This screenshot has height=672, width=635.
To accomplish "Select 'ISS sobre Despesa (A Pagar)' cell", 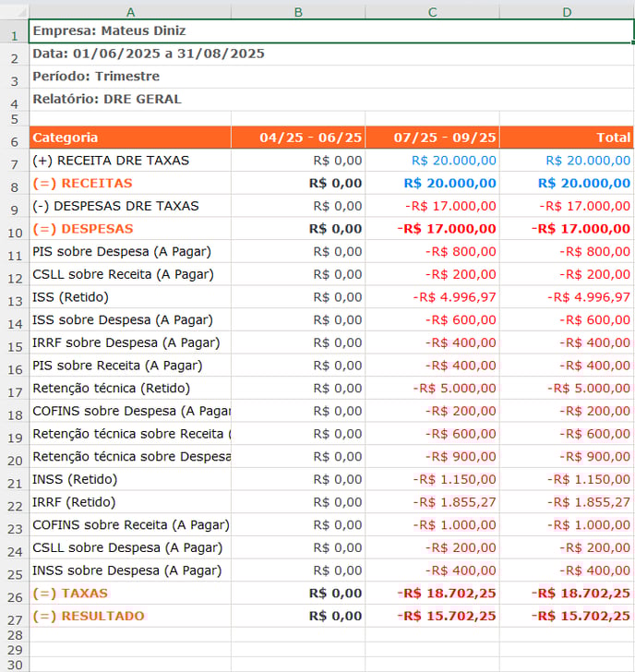I will coord(130,319).
